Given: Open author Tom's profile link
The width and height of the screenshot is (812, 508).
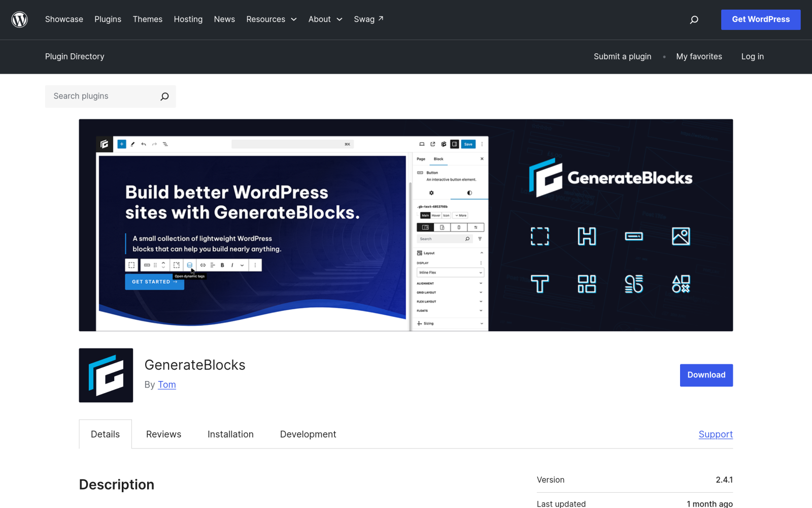Looking at the screenshot, I should click(167, 385).
